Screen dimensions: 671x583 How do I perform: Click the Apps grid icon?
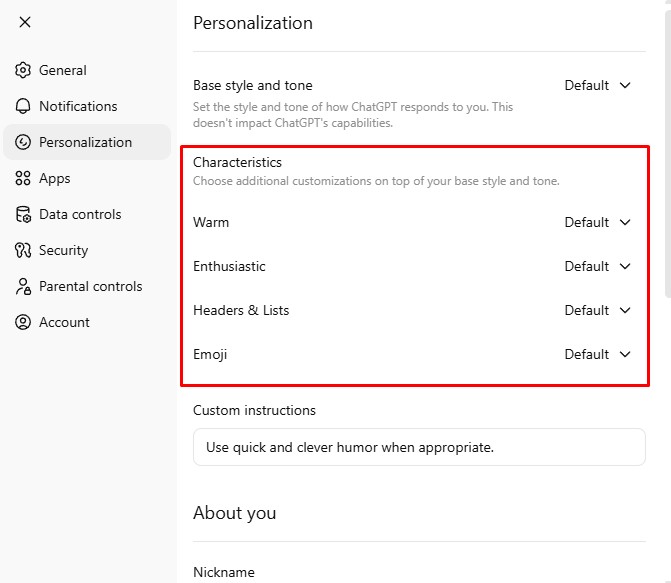(x=23, y=178)
